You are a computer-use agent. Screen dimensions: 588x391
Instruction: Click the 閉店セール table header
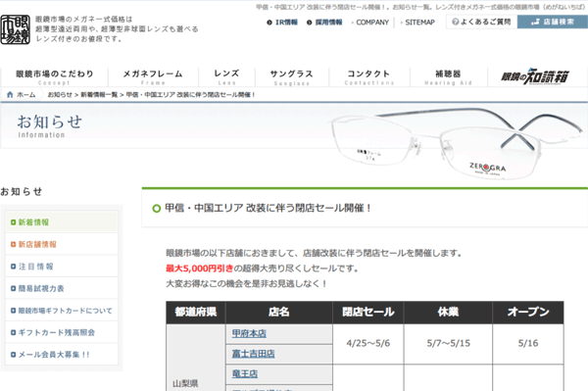367,312
